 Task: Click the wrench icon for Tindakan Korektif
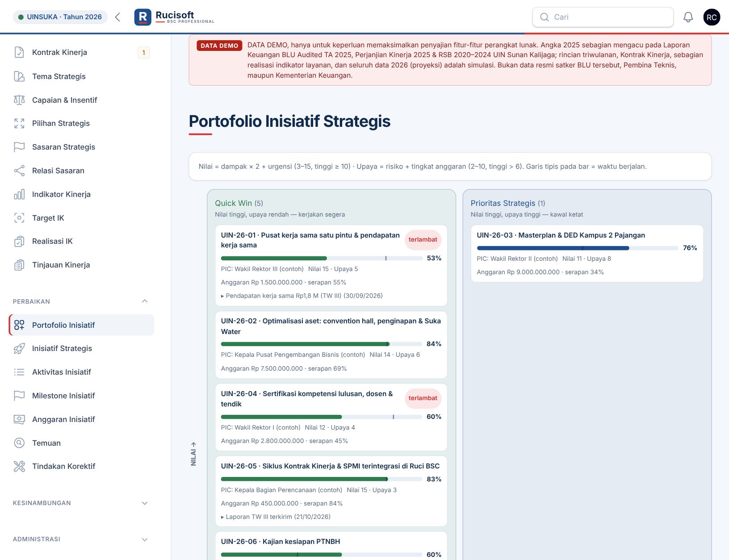tap(19, 466)
